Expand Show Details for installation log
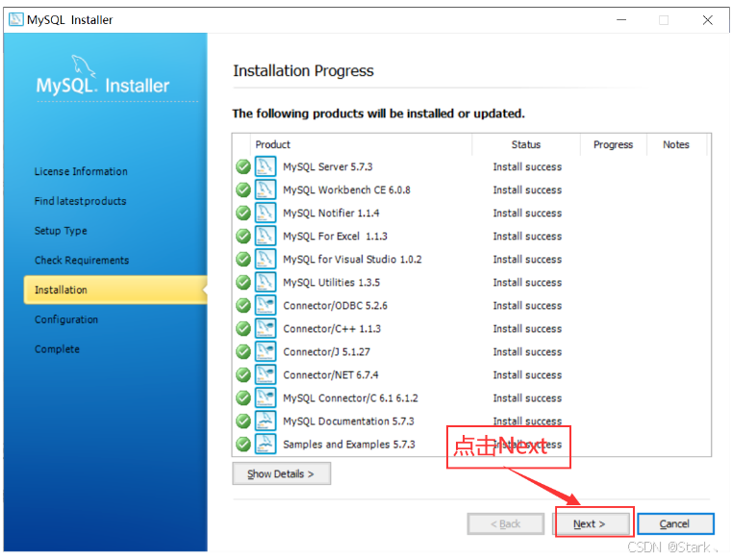Viewport: 732px width, 560px height. (281, 473)
